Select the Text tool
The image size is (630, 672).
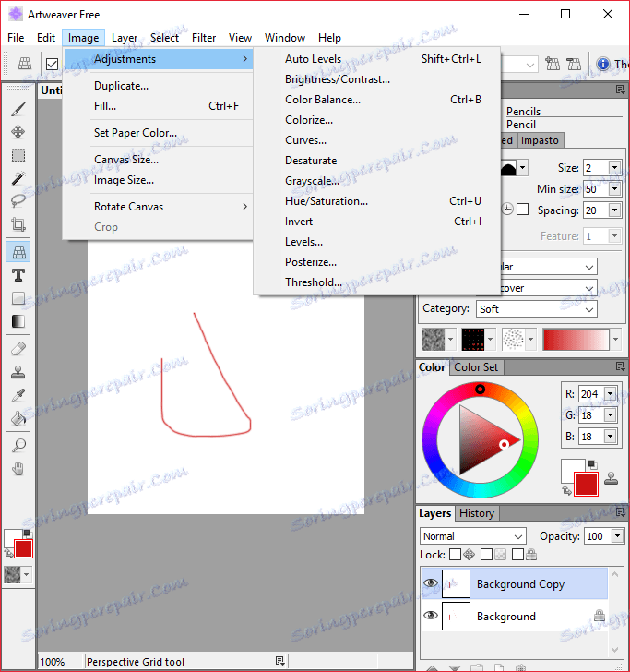18,275
